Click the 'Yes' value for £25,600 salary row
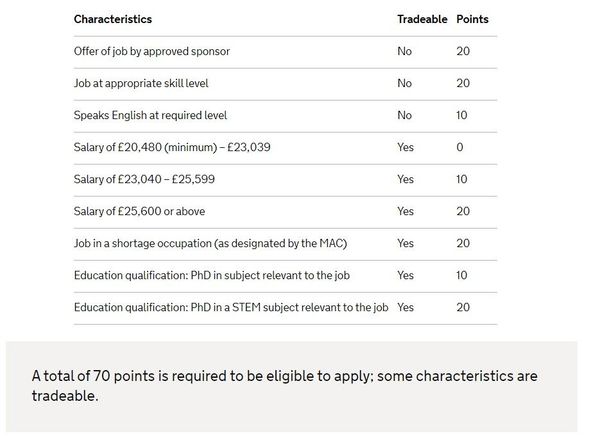The width and height of the screenshot is (600, 445). [x=405, y=212]
